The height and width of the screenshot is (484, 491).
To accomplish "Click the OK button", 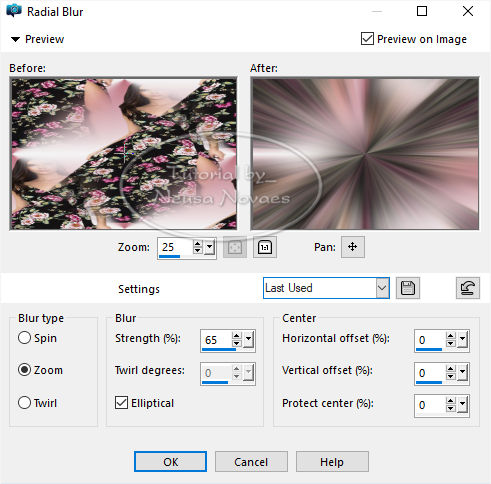I will (x=170, y=462).
